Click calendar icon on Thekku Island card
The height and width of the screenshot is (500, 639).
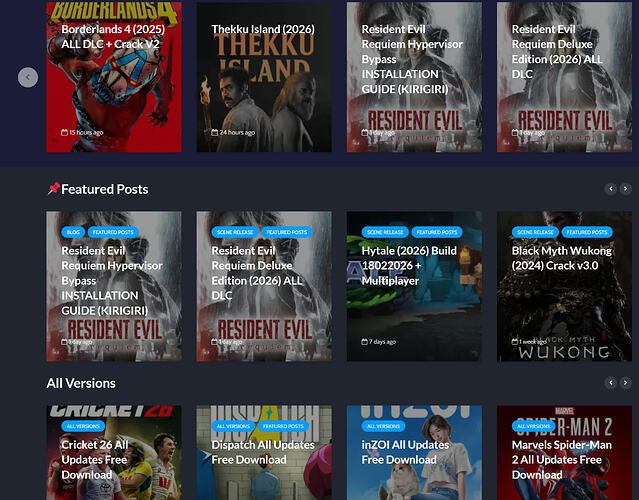point(214,132)
